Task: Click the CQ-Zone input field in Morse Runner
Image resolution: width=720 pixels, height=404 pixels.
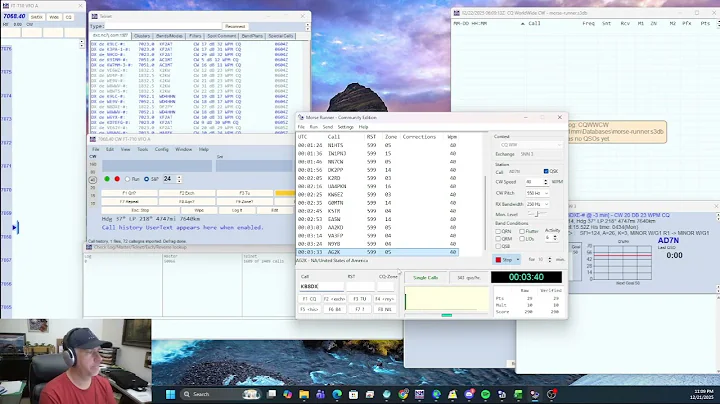Action: click(386, 286)
